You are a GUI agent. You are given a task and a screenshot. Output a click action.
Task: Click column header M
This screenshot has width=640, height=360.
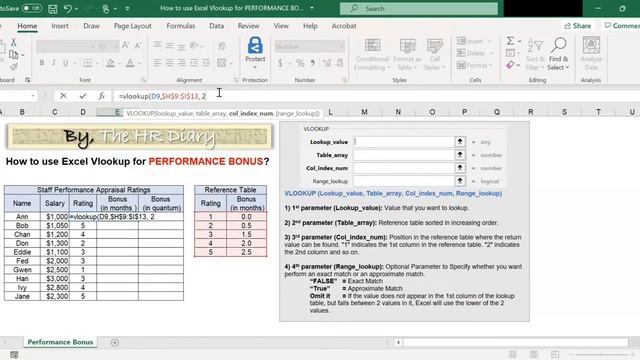(x=364, y=112)
